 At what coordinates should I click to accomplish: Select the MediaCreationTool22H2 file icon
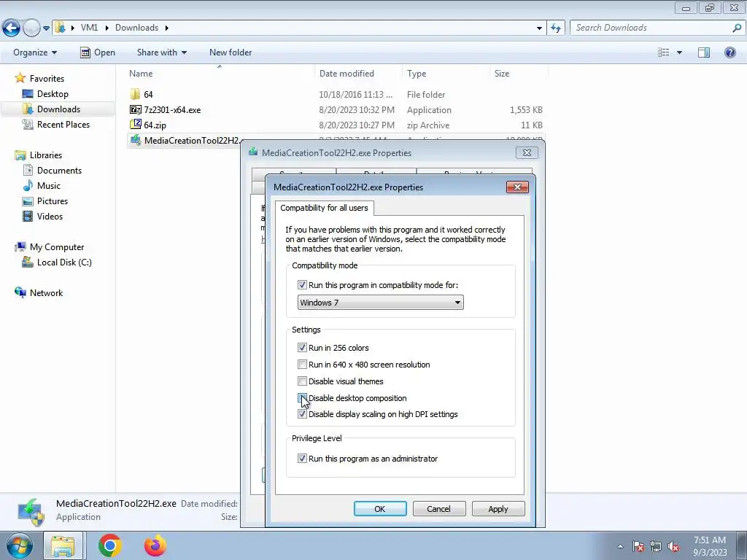[135, 140]
